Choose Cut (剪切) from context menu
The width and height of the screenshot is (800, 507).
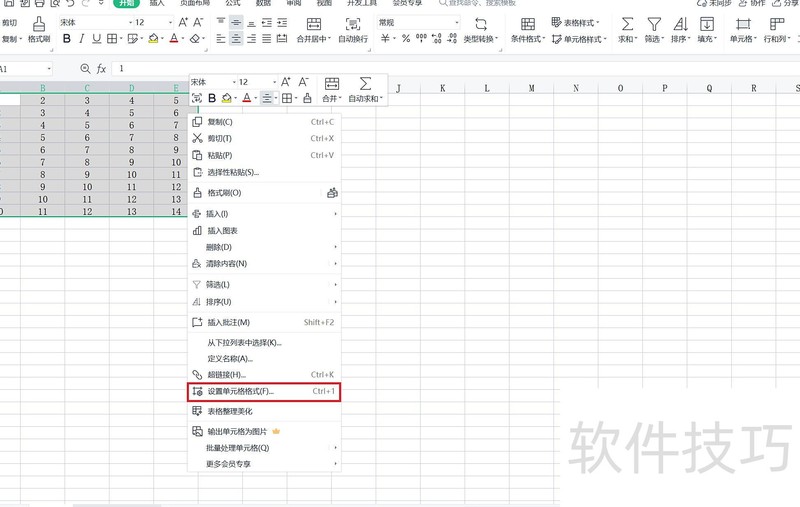point(264,138)
